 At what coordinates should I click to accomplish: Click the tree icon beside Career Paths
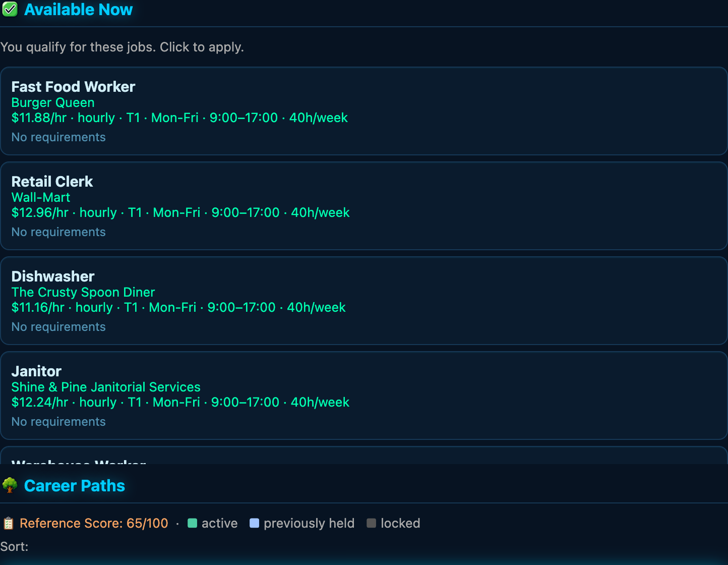pos(10,485)
